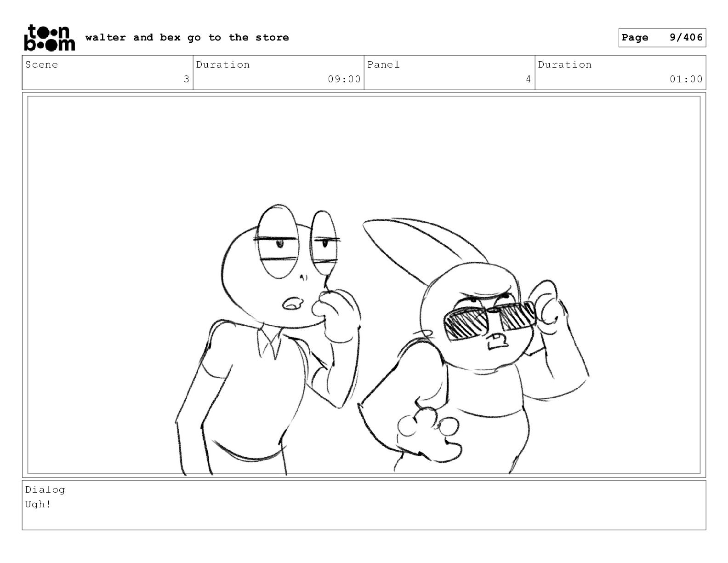Click the 'Page 9/406' page number box
Screen dimensions: 728x563
coord(662,38)
